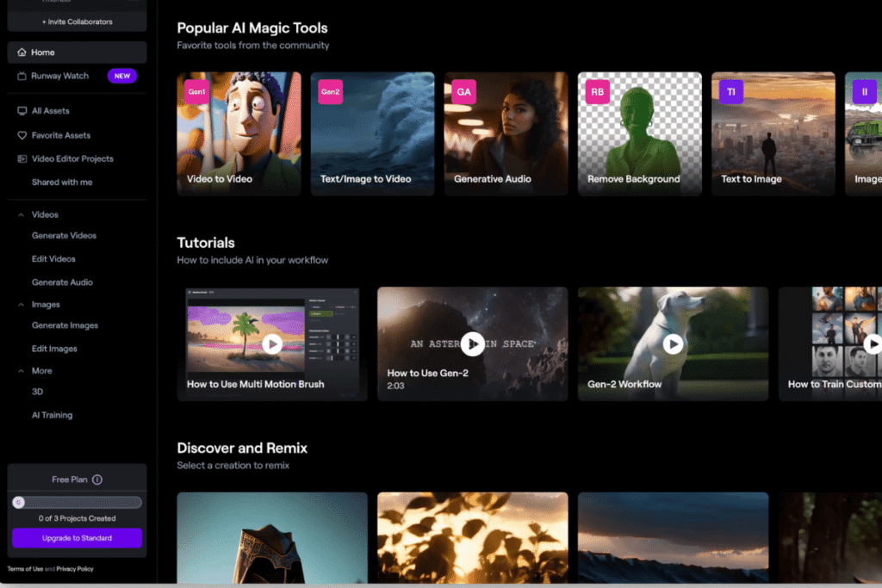Open the Video to Video tool card
This screenshot has height=588, width=882.
[x=239, y=133]
